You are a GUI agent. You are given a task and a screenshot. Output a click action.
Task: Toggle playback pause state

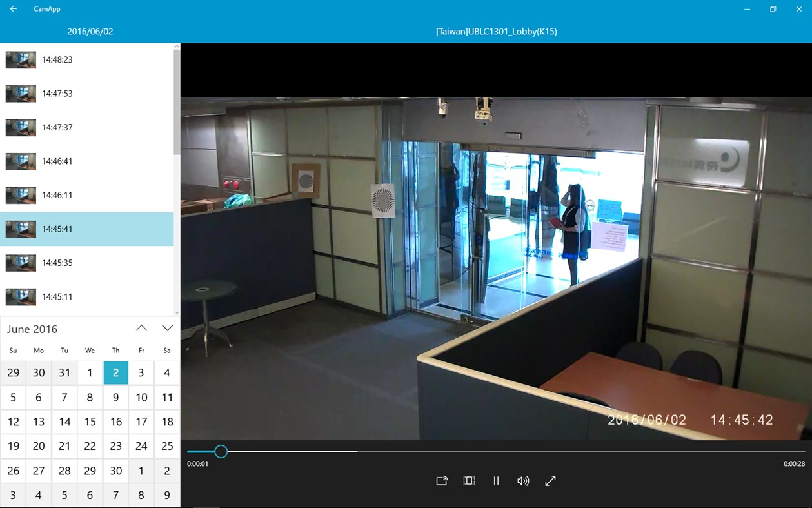[x=496, y=481]
